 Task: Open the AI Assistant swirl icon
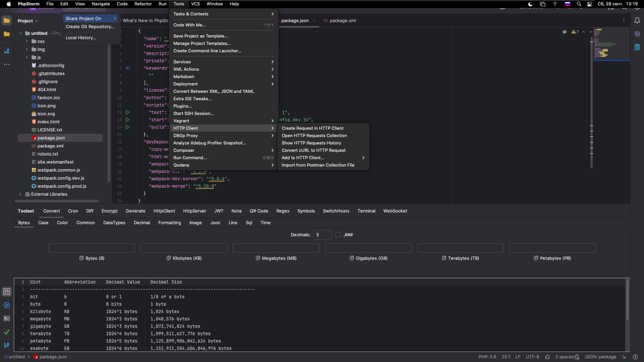[637, 34]
